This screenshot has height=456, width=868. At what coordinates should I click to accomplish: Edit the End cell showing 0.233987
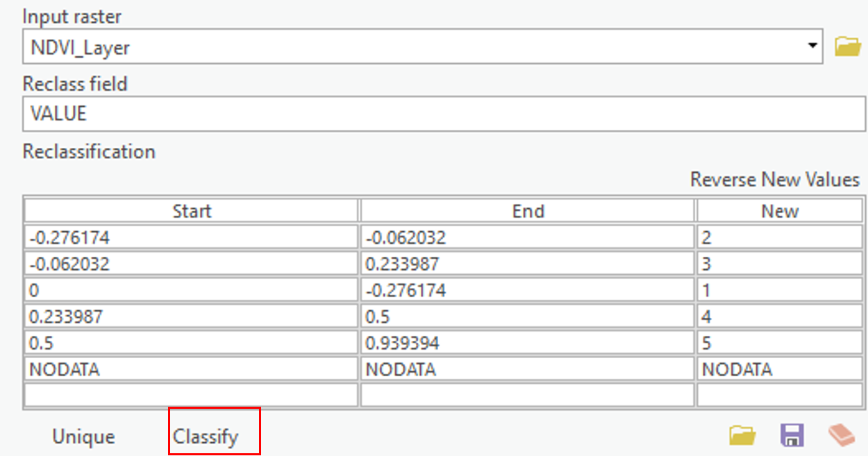pyautogui.click(x=528, y=264)
